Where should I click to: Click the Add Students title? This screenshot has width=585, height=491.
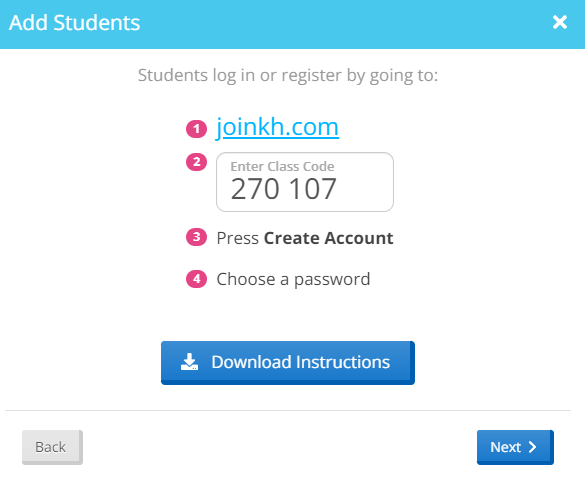tap(75, 23)
